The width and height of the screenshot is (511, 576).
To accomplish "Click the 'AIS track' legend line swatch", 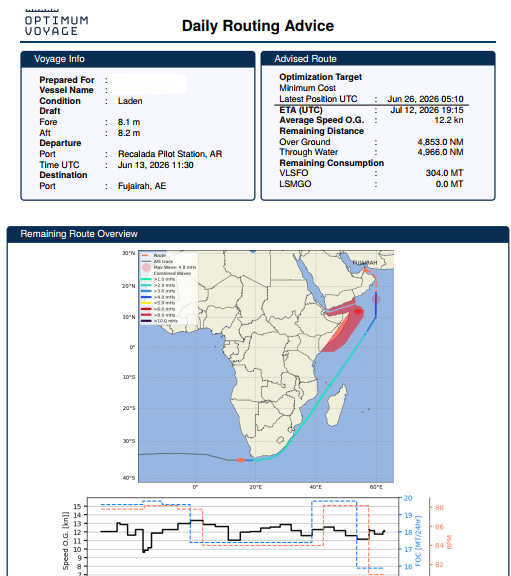I will [146, 262].
